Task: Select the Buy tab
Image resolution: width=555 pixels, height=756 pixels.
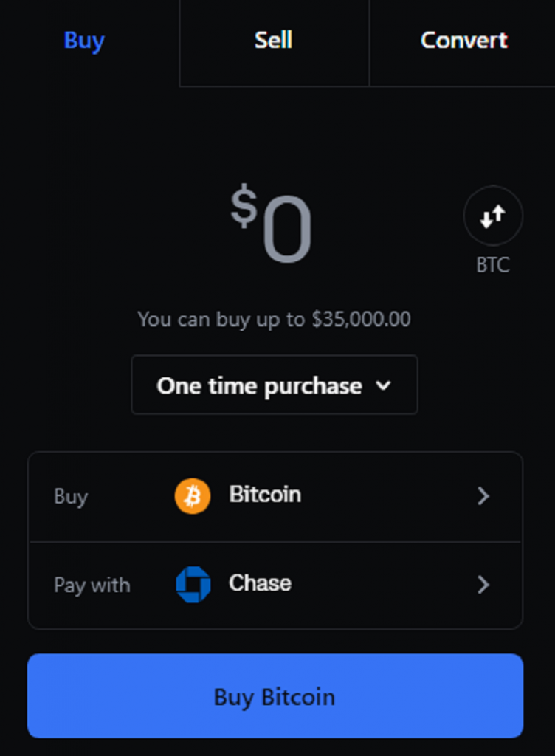Action: [84, 40]
